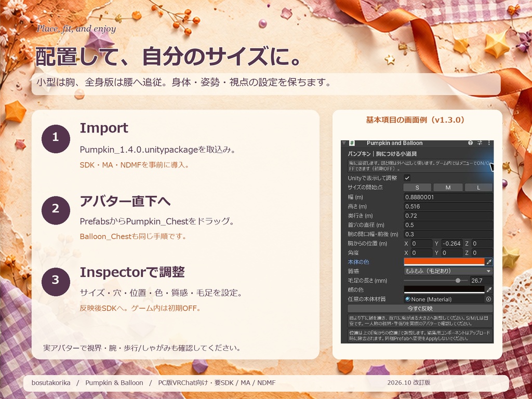Click the パンプキン｜胸につける小道具 heading

[x=382, y=154]
